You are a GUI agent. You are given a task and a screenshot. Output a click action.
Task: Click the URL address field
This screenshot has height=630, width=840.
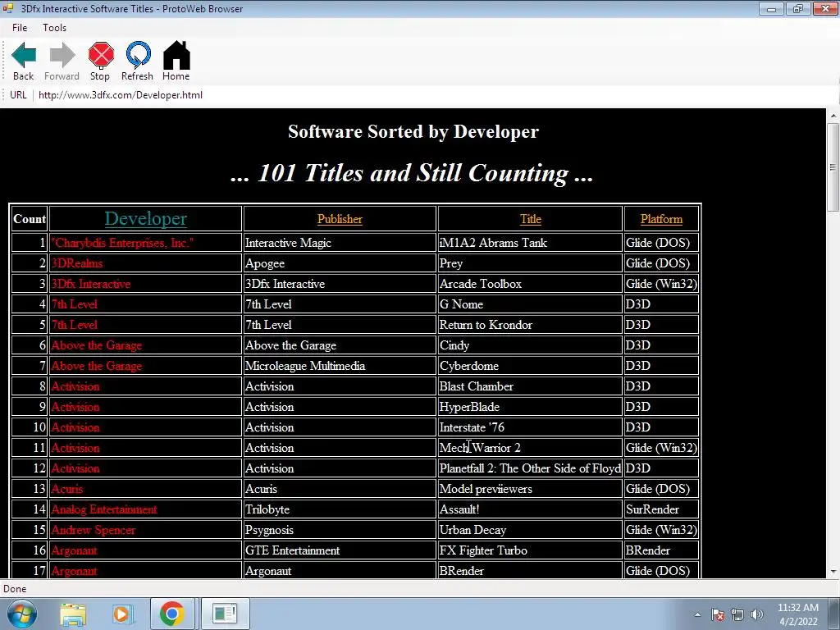point(428,95)
